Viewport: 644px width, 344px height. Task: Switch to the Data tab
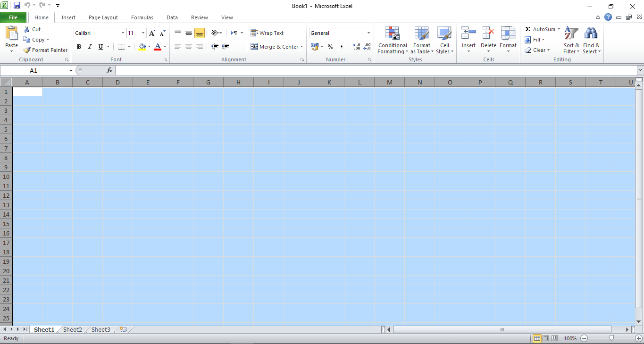tap(172, 17)
